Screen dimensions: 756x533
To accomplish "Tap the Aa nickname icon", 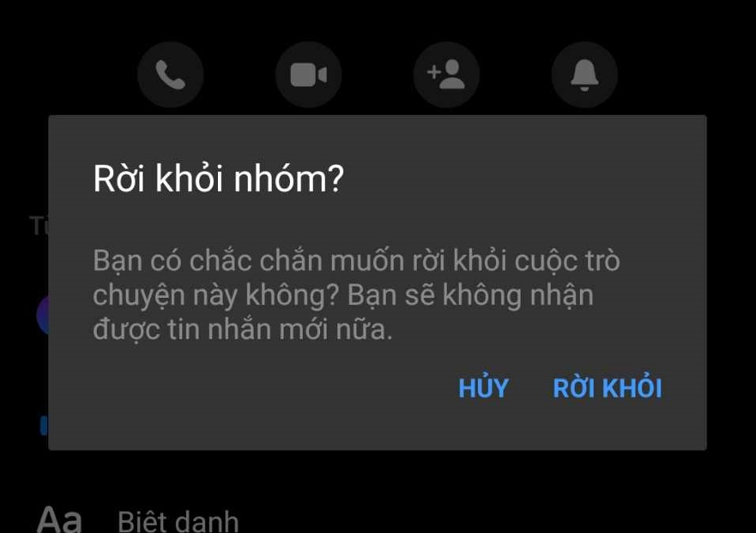I will tap(59, 520).
